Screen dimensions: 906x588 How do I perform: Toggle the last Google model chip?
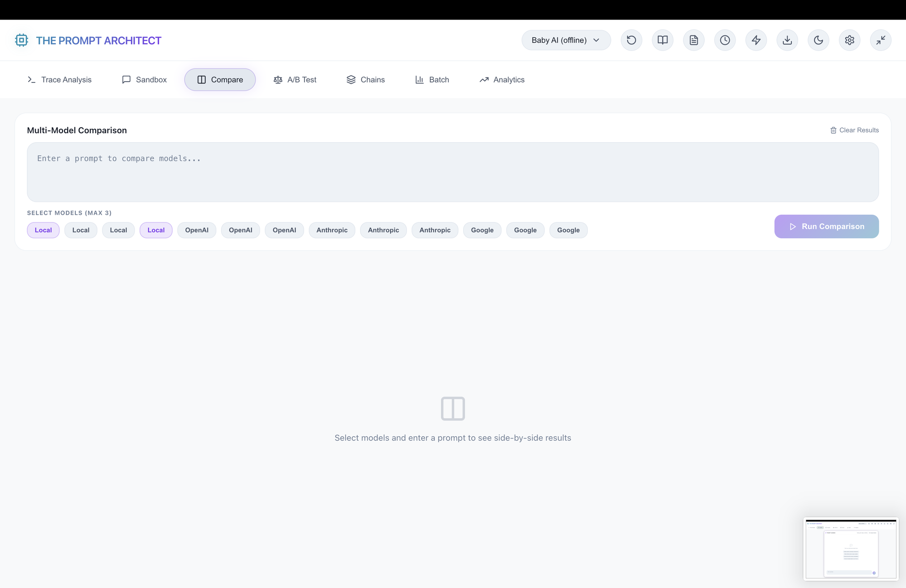pos(568,230)
